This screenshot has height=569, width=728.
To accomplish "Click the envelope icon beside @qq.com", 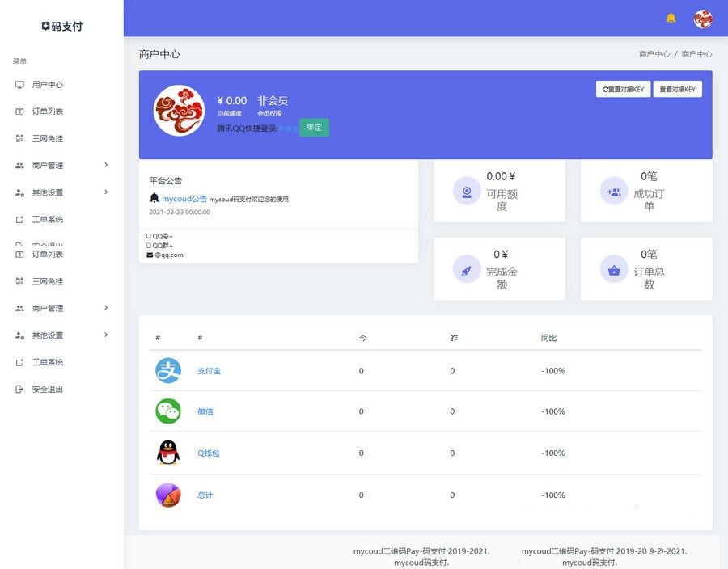I will point(150,255).
